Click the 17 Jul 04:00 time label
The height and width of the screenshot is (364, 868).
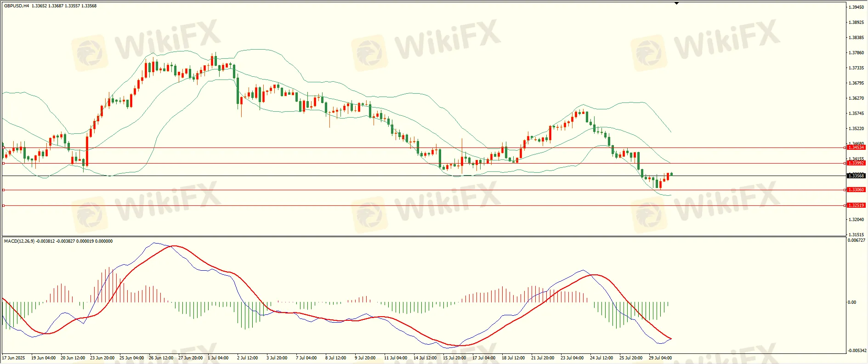483,358
